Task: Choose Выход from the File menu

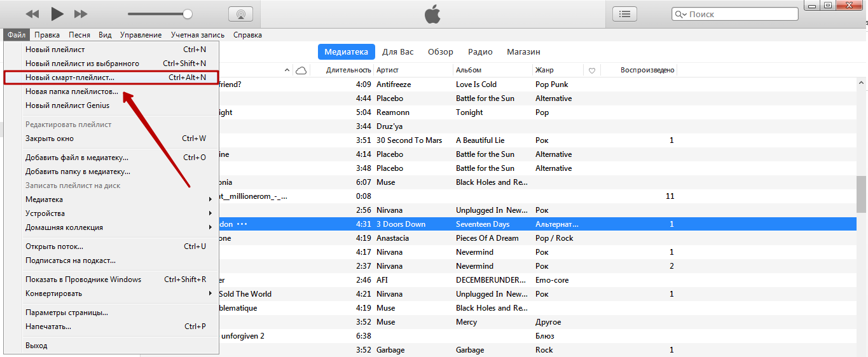Action: click(x=36, y=346)
